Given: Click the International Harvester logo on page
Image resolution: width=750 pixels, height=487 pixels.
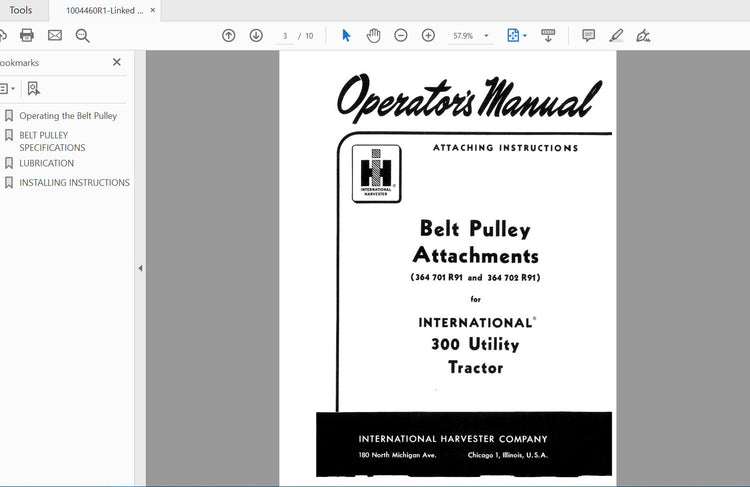Looking at the screenshot, I should pyautogui.click(x=376, y=174).
